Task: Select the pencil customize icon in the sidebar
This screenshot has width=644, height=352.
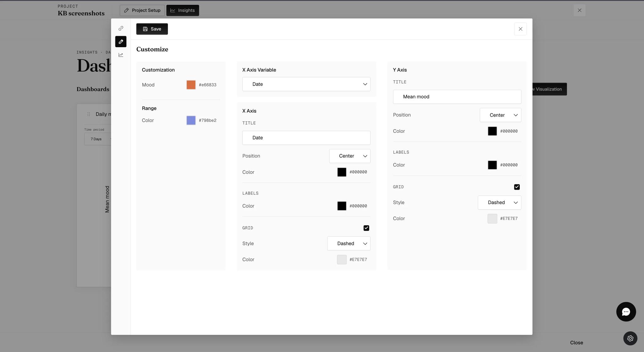Action: click(x=121, y=42)
